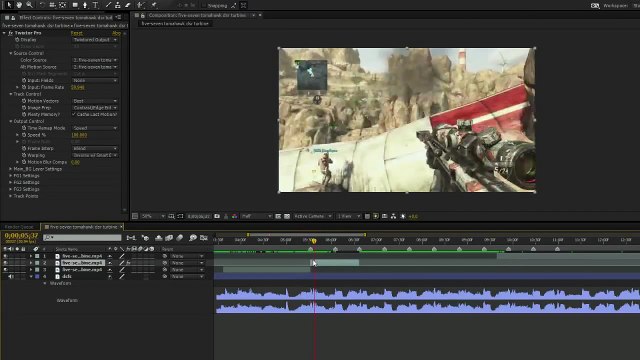Select the Composition viewer panel tab
The width and height of the screenshot is (640, 360).
coord(197,16)
